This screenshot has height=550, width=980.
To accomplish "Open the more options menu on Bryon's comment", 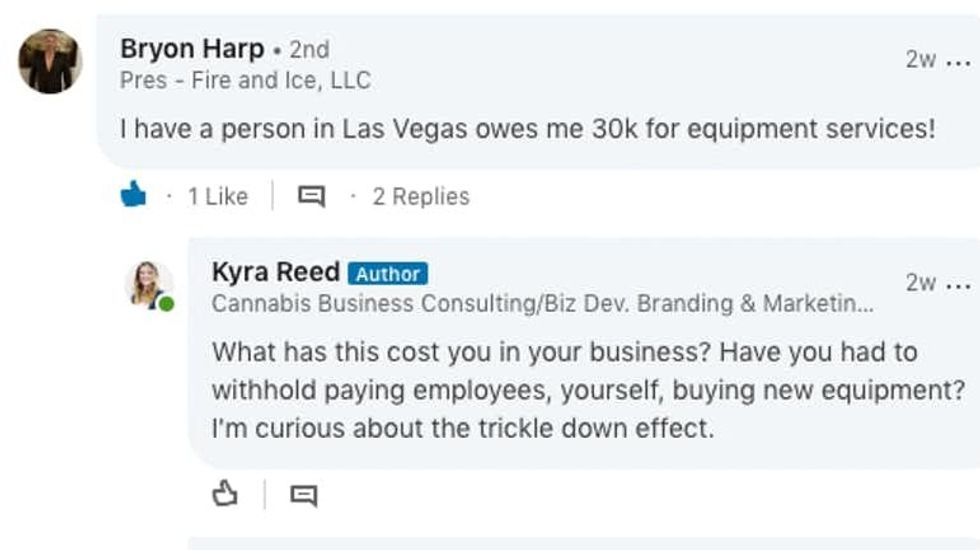I will pyautogui.click(x=958, y=59).
